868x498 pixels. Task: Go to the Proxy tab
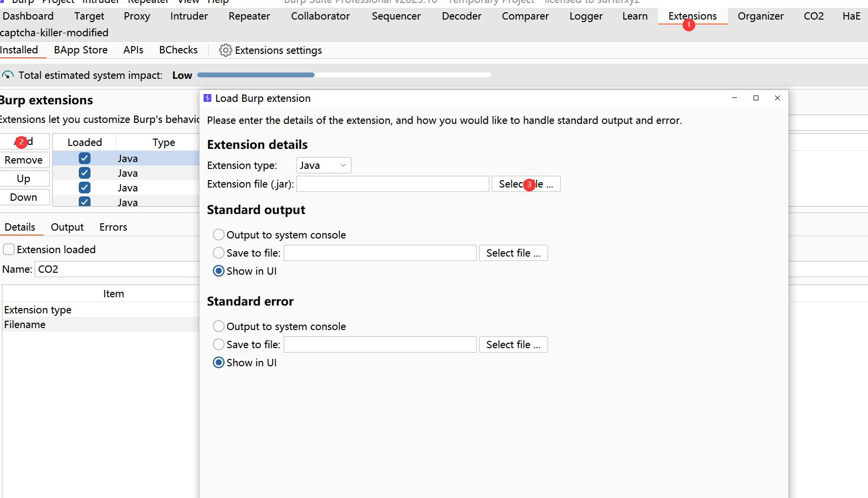[x=137, y=16]
